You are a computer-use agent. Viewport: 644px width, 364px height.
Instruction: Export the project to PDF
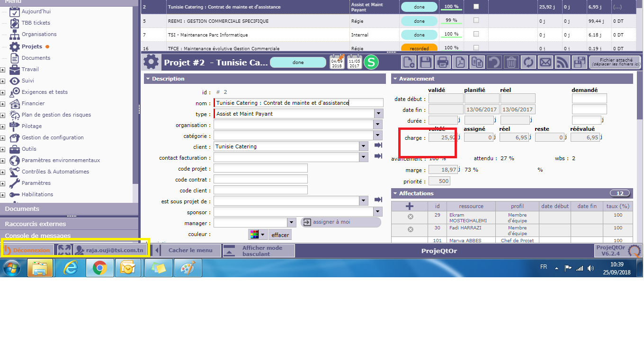tap(459, 62)
